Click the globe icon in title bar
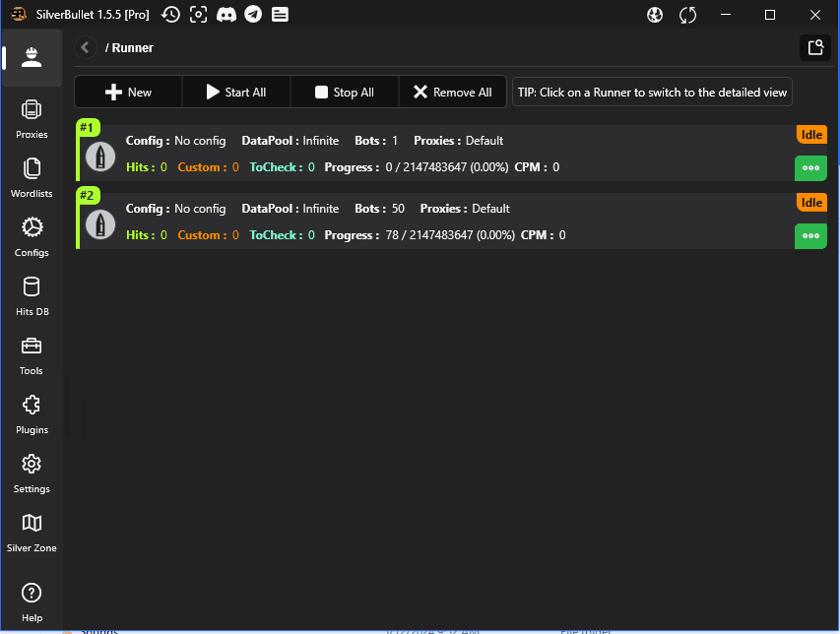 [x=655, y=15]
